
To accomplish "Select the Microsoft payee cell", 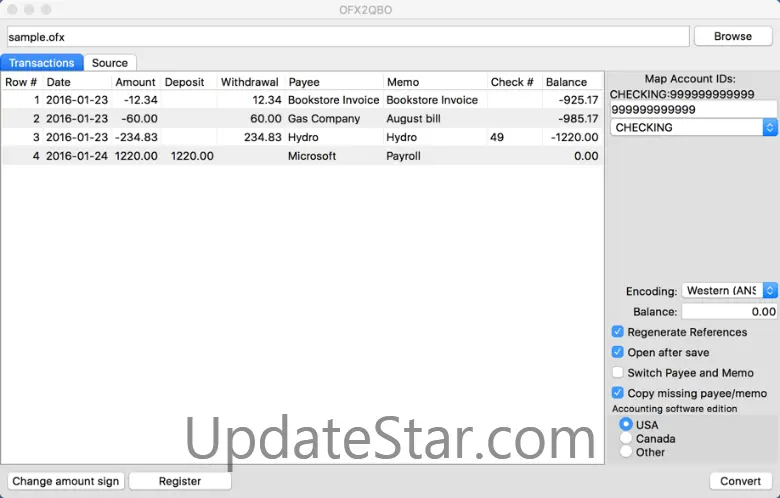I will point(334,156).
